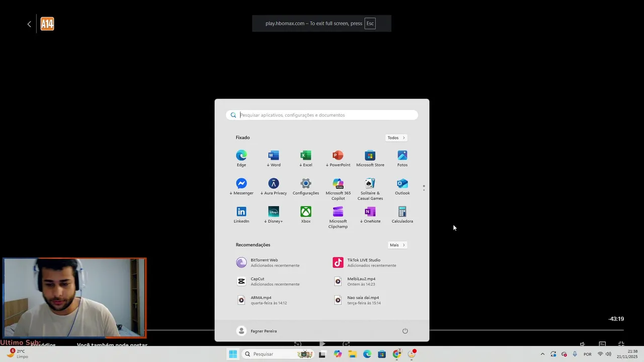
Task: Open the Edge app in Start menu
Action: (242, 158)
